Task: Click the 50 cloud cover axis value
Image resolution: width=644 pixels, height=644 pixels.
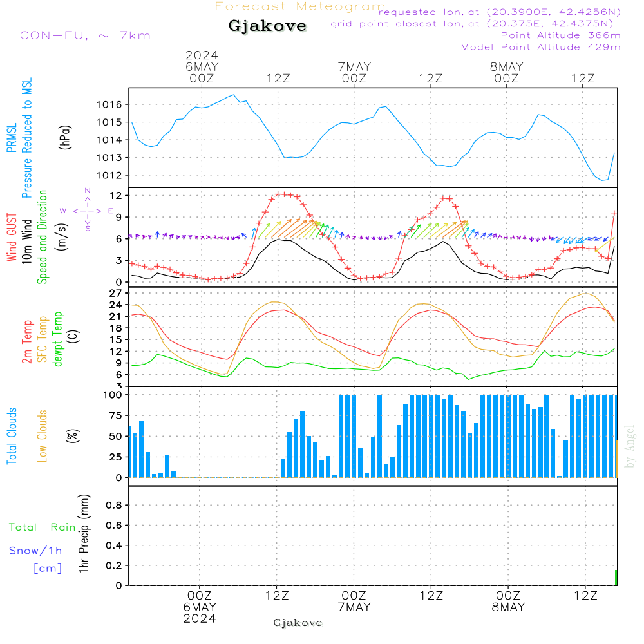Action: click(116, 437)
